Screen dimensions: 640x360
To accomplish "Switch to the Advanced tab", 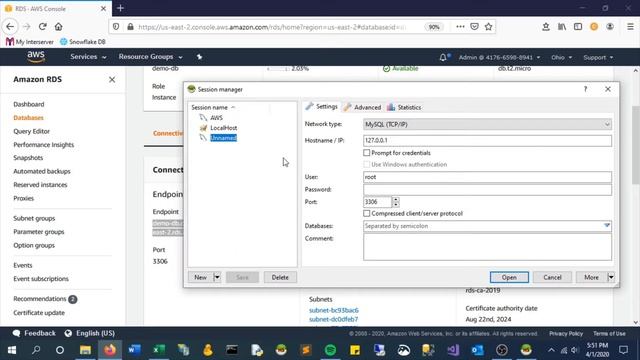I will 362,107.
